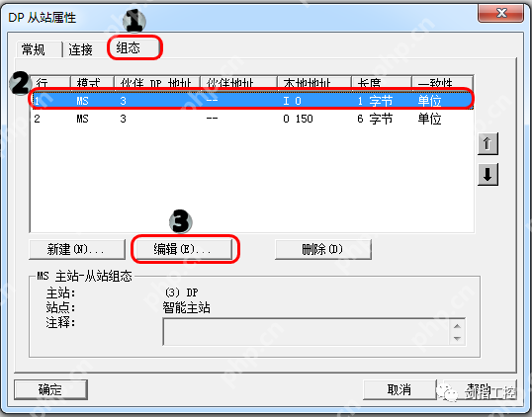Cancel with the 取消 button
Image resolution: width=532 pixels, height=417 pixels.
point(399,389)
